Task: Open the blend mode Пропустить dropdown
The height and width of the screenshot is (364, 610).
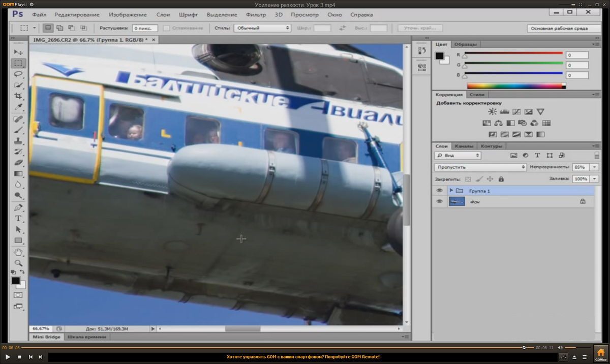Action: point(480,167)
